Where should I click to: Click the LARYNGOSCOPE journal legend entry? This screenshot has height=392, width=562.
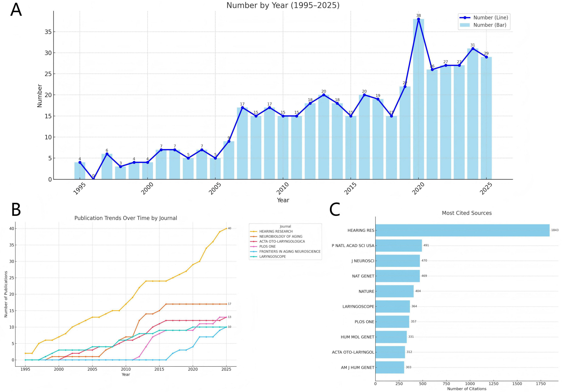[272, 257]
